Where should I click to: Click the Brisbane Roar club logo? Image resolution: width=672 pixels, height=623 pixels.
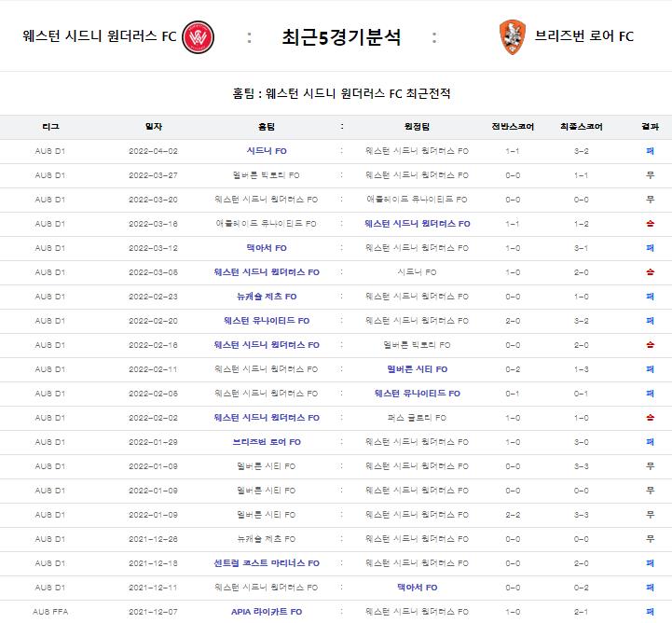[513, 37]
